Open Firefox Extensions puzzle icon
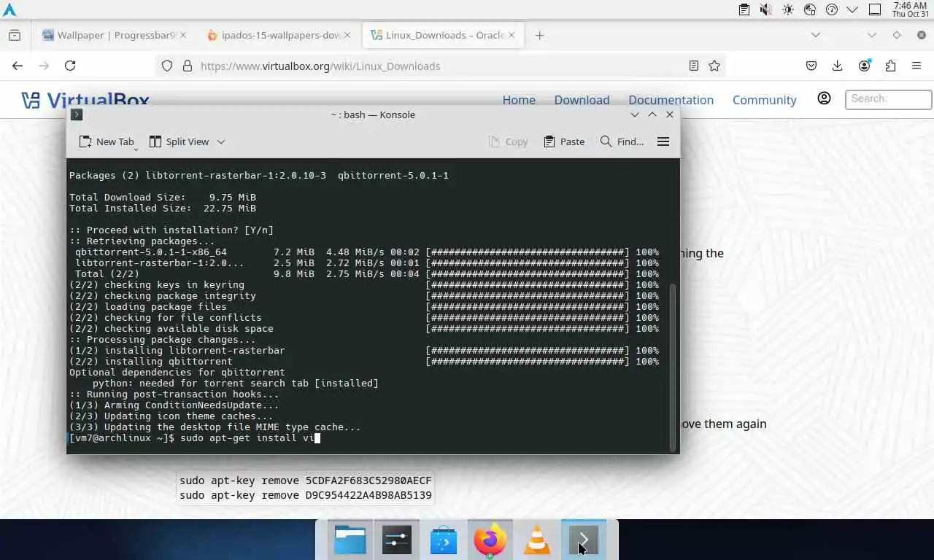Image resolution: width=934 pixels, height=560 pixels. point(890,66)
